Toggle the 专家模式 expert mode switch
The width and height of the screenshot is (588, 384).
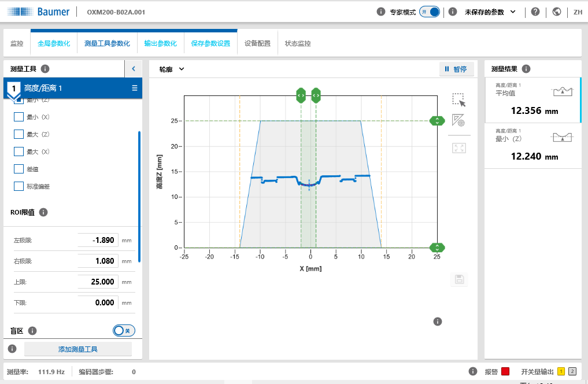pos(430,12)
